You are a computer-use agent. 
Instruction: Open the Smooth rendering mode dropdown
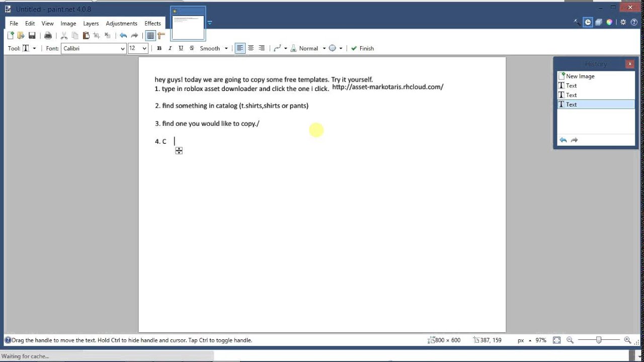click(214, 48)
